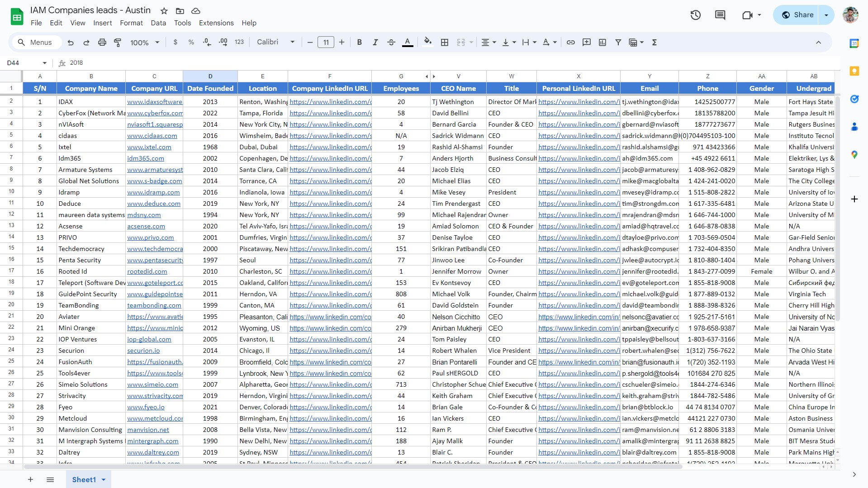Create a filter with funnel icon
Screen dimensions: 868x488
[618, 43]
